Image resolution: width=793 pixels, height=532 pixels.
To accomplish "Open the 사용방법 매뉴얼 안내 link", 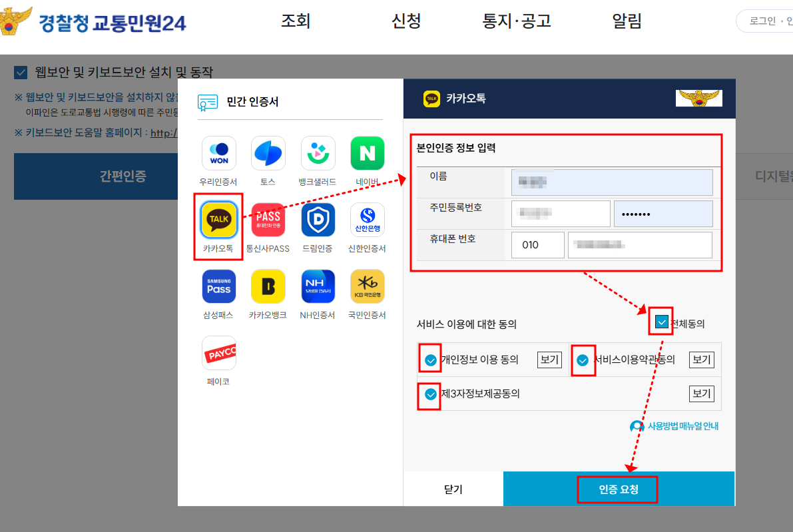I will [682, 426].
